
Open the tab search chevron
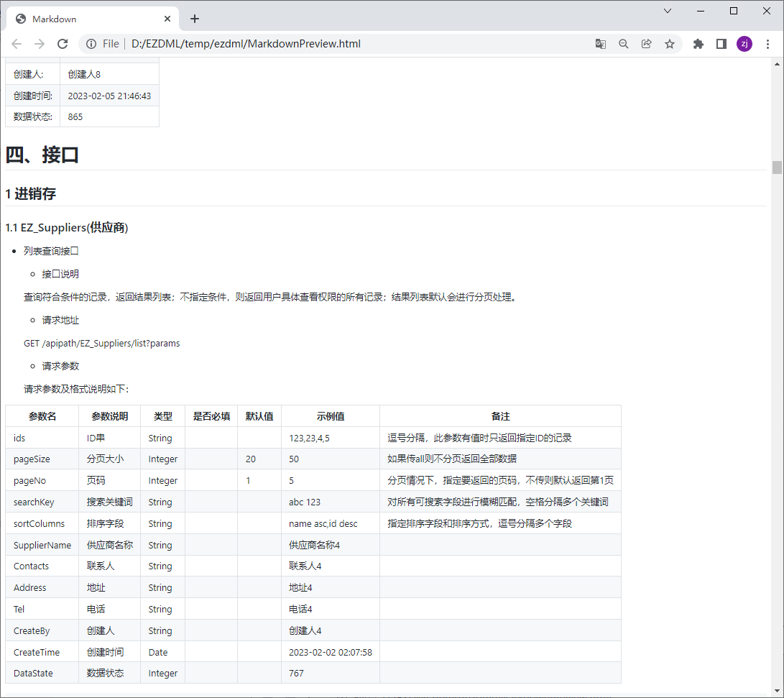tap(668, 11)
